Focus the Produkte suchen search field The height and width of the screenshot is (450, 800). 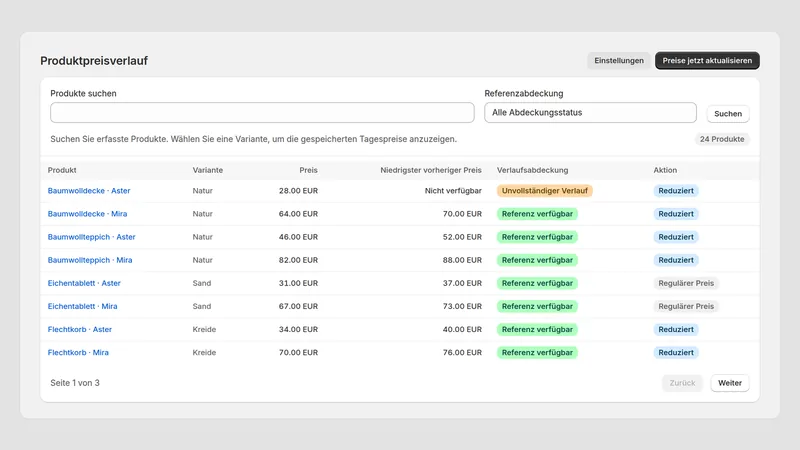[262, 113]
